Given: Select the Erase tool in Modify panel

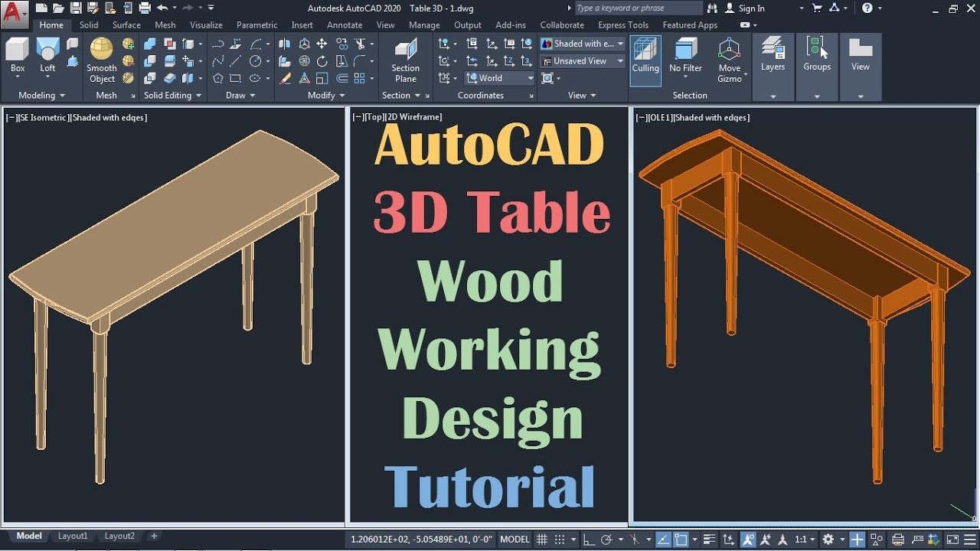Looking at the screenshot, I should (285, 78).
